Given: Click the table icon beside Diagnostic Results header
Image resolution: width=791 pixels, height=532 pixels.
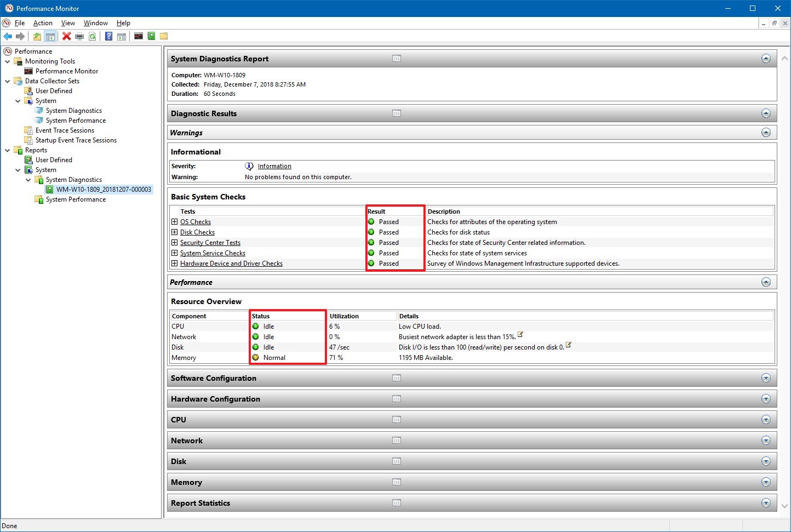Looking at the screenshot, I should click(x=396, y=113).
